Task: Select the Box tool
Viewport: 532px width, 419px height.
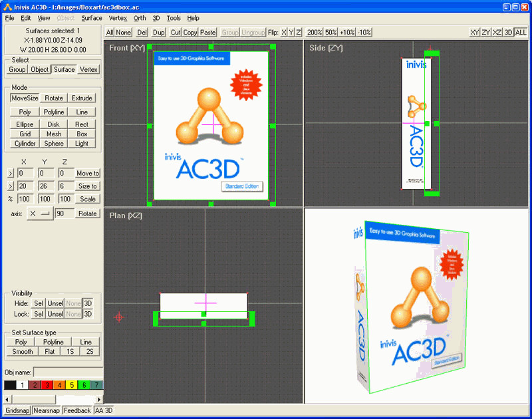Action: (82, 134)
